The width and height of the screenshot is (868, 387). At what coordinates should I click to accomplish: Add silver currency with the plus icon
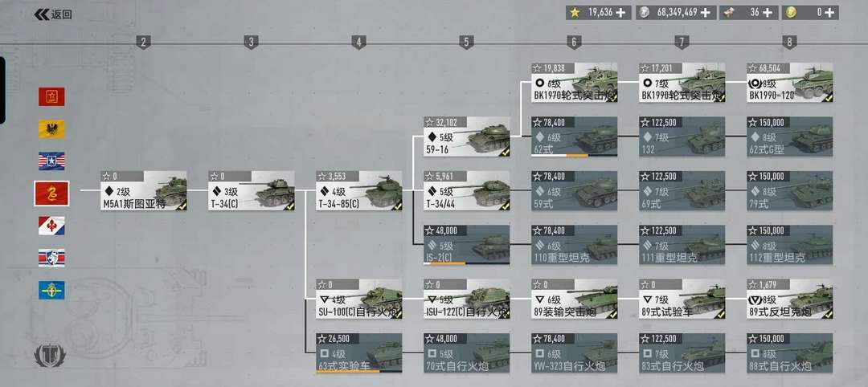click(706, 13)
